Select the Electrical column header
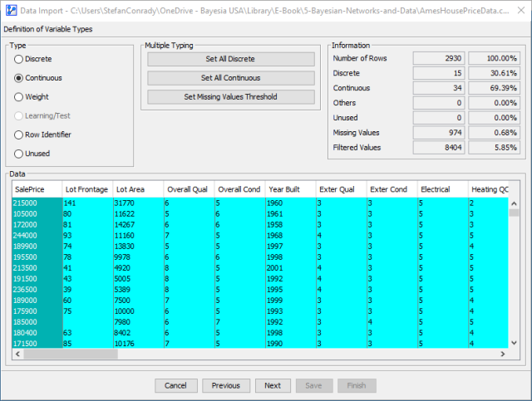532x401 pixels. [x=443, y=189]
